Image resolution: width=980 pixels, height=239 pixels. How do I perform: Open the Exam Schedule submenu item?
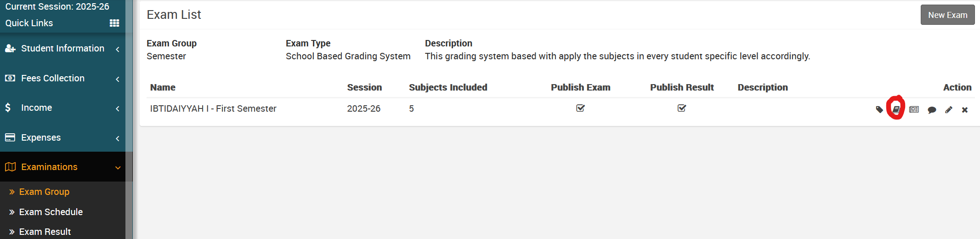coord(51,212)
